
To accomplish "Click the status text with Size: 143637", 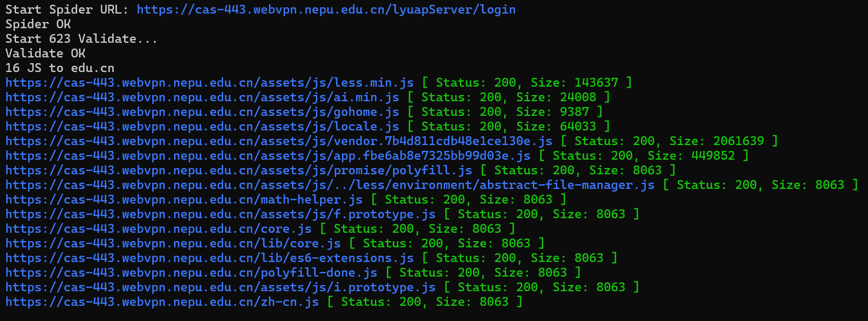I will tap(527, 83).
